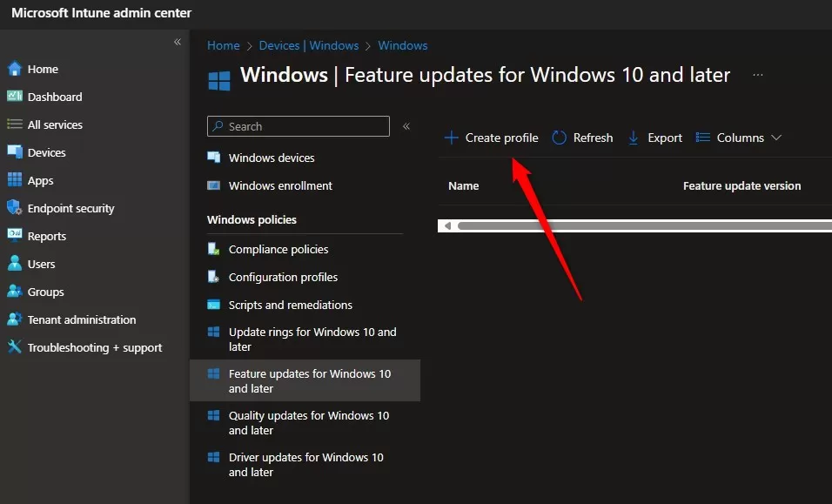Screen dimensions: 832x504
Task: Click the Search box in Windows menu
Action: point(299,126)
